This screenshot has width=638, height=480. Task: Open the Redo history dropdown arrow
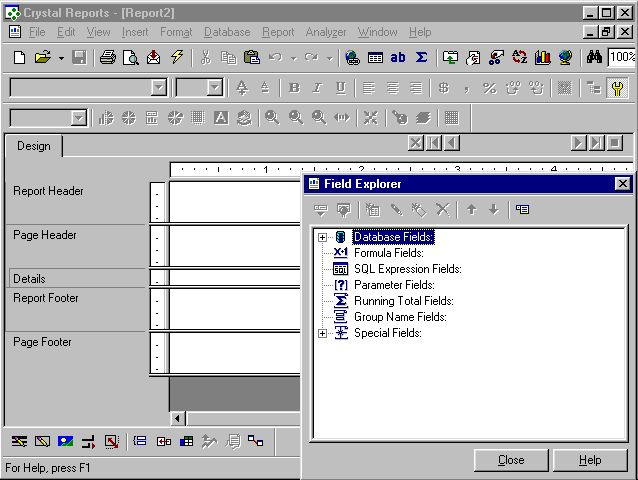[x=330, y=58]
